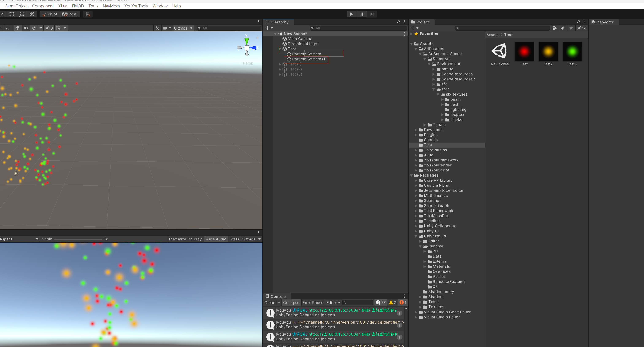The width and height of the screenshot is (644, 347).
Task: Open the GameObject menu
Action: [x=16, y=6]
